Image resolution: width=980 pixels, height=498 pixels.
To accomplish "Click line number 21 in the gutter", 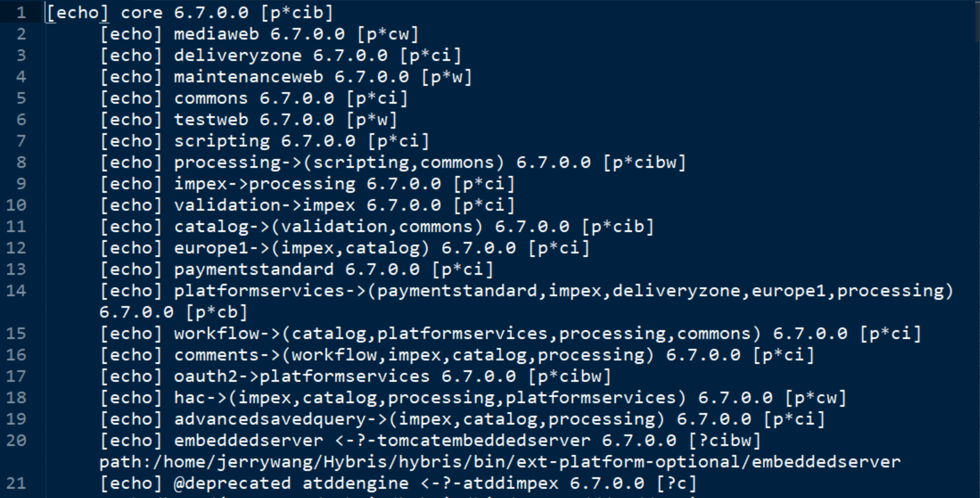I will (x=16, y=483).
